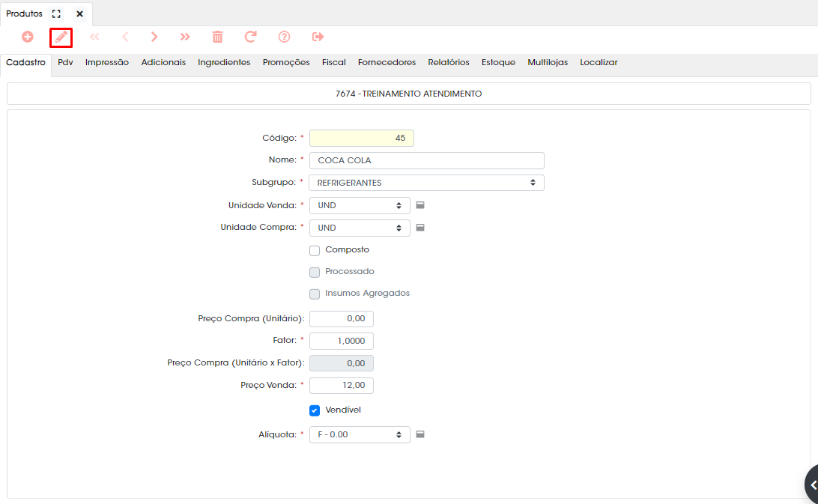This screenshot has width=818, height=504.
Task: Click the exit arrow icon in toolbar
Action: point(318,37)
